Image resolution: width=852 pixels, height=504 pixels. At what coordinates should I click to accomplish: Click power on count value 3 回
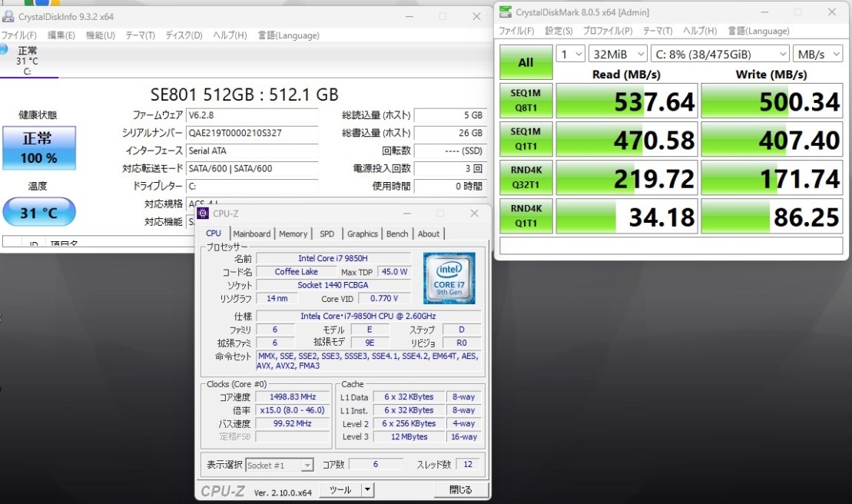click(x=449, y=169)
